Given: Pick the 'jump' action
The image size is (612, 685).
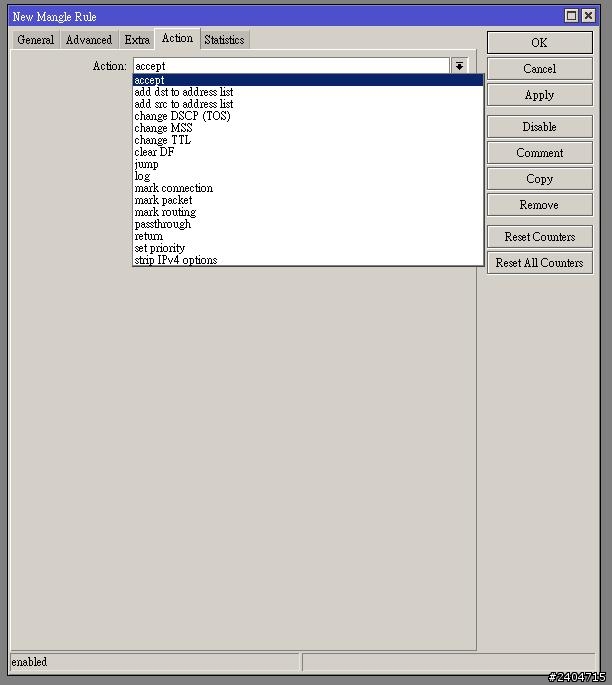Looking at the screenshot, I should [308, 164].
